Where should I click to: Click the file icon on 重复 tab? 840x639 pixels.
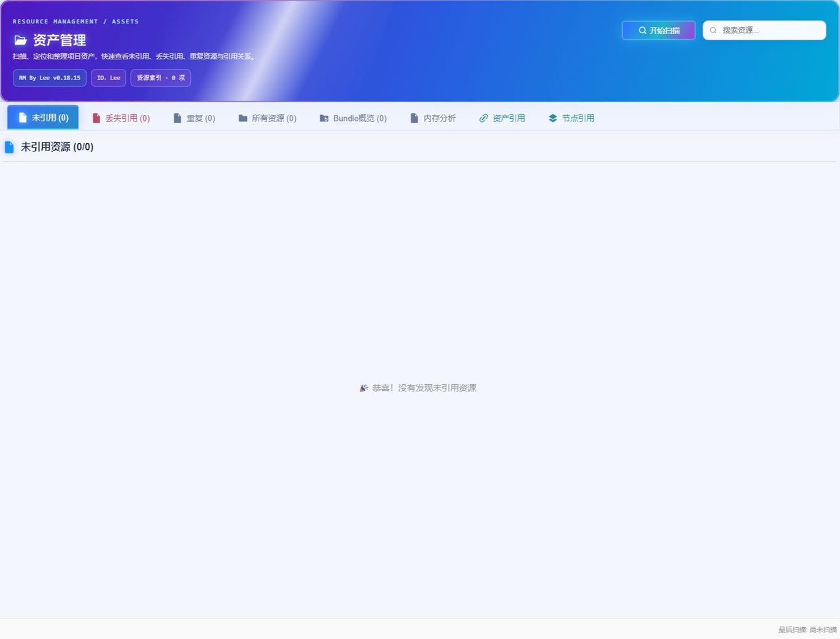pos(178,118)
